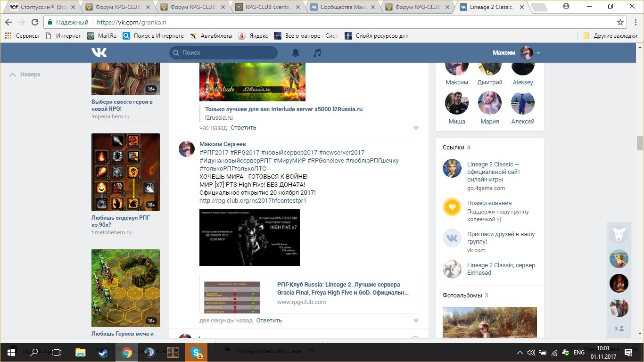Like the Максим Сергеев post
This screenshot has width=644, height=362.
416,321
